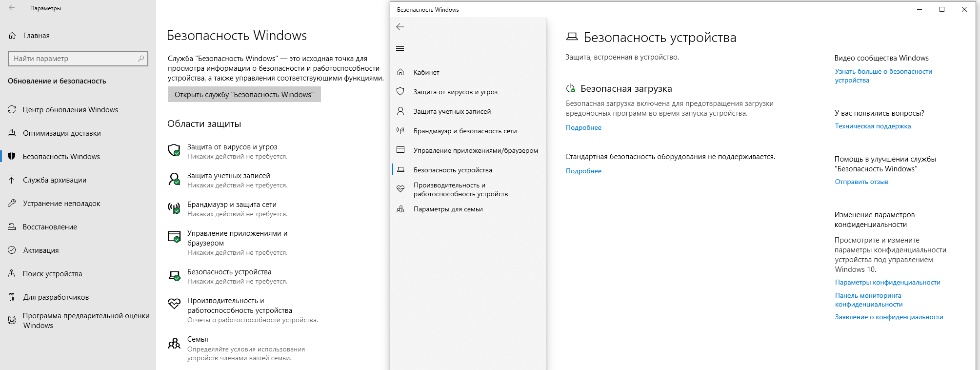Click the Главная home icon in Settings
The height and width of the screenshot is (370, 980).
pos(12,36)
